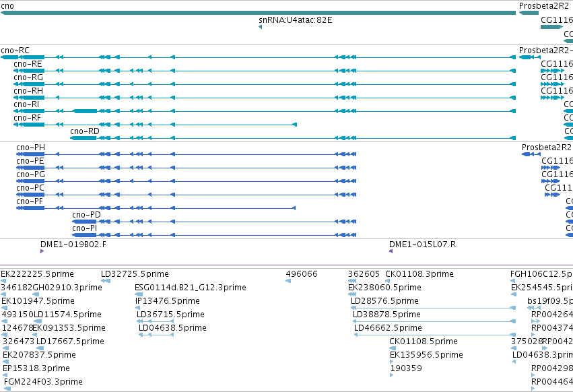The width and height of the screenshot is (573, 392).
Task: Open the cno-PG protein label
Action: click(x=31, y=174)
